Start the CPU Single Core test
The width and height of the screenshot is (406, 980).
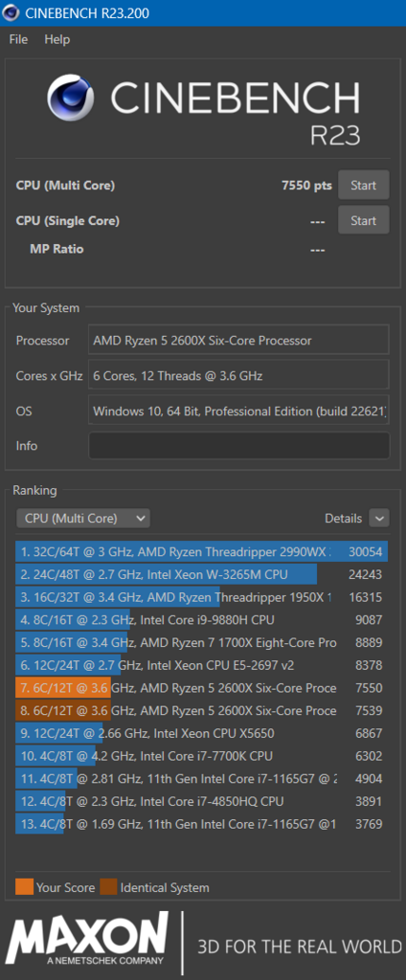point(364,221)
